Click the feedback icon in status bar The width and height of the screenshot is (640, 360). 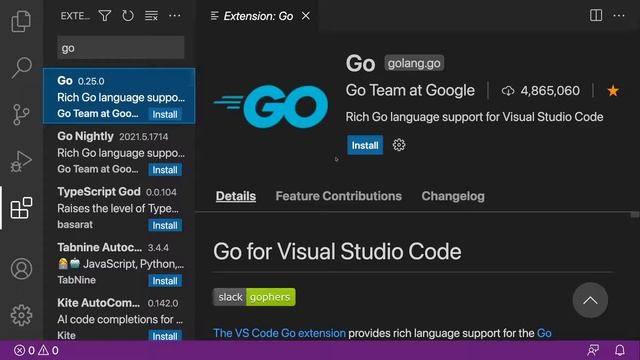[593, 350]
